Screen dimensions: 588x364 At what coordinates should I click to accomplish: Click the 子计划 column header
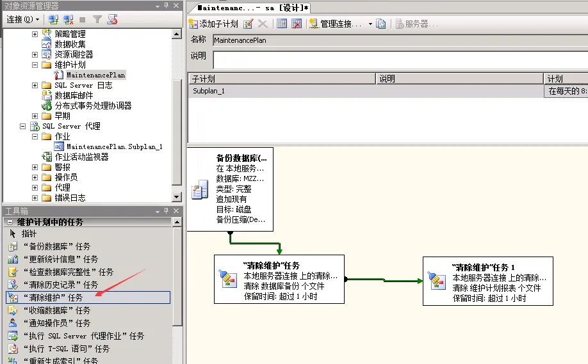(x=282, y=79)
